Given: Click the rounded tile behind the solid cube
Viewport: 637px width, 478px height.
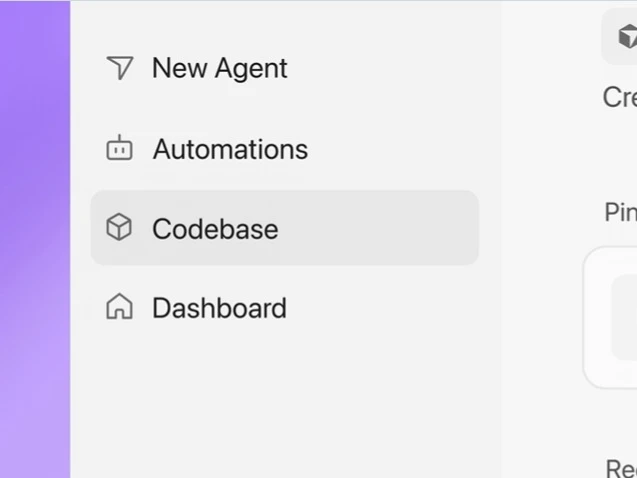Looking at the screenshot, I should 619,36.
